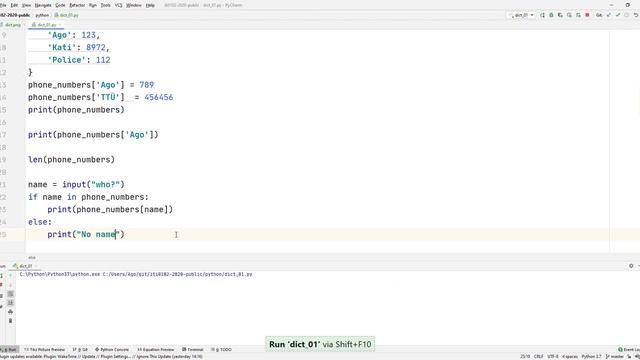Open the Tools menu
Screen dimensions: 640x360
coord(105,5)
